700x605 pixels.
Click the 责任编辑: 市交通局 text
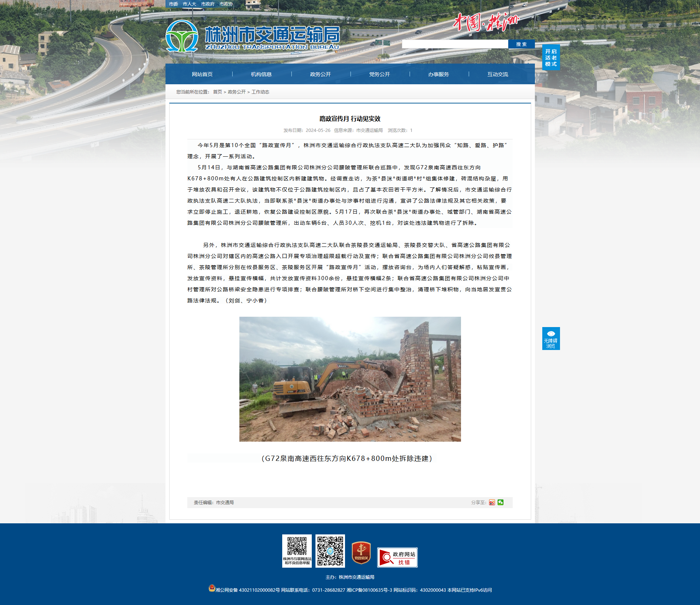click(214, 503)
